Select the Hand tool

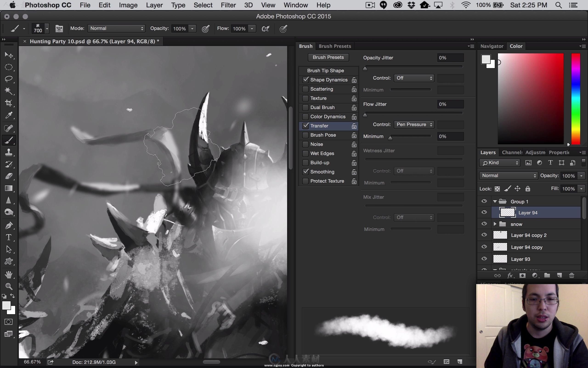point(9,275)
